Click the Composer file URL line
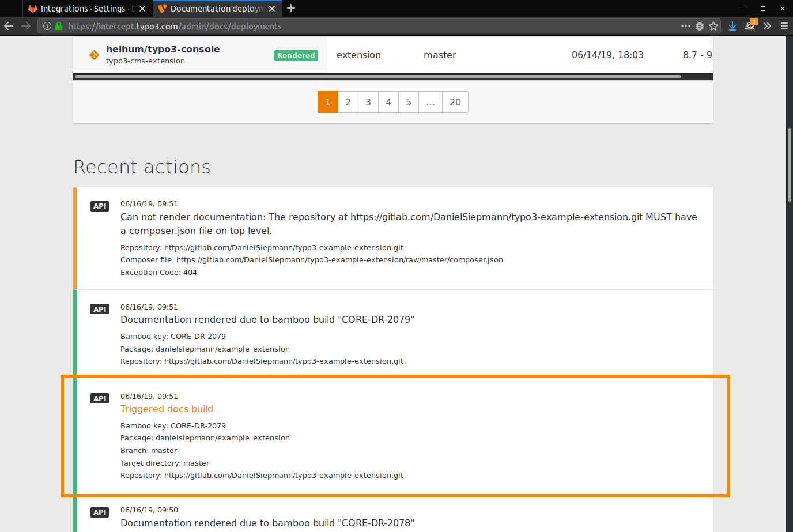 [x=312, y=260]
